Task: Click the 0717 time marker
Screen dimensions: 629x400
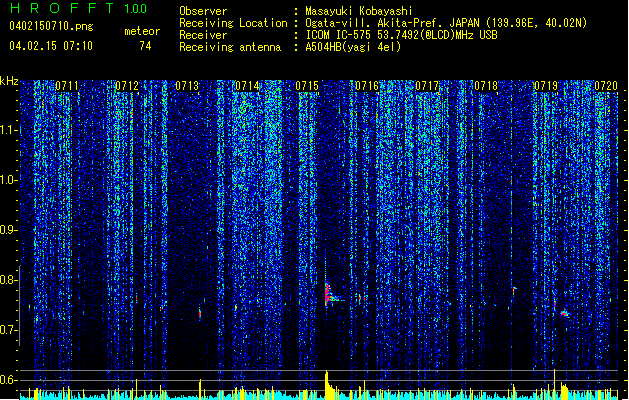Action: tap(427, 86)
